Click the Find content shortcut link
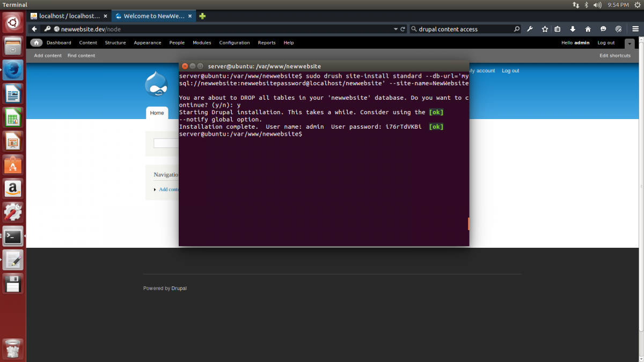Viewport: 644px width, 362px height. click(82, 56)
